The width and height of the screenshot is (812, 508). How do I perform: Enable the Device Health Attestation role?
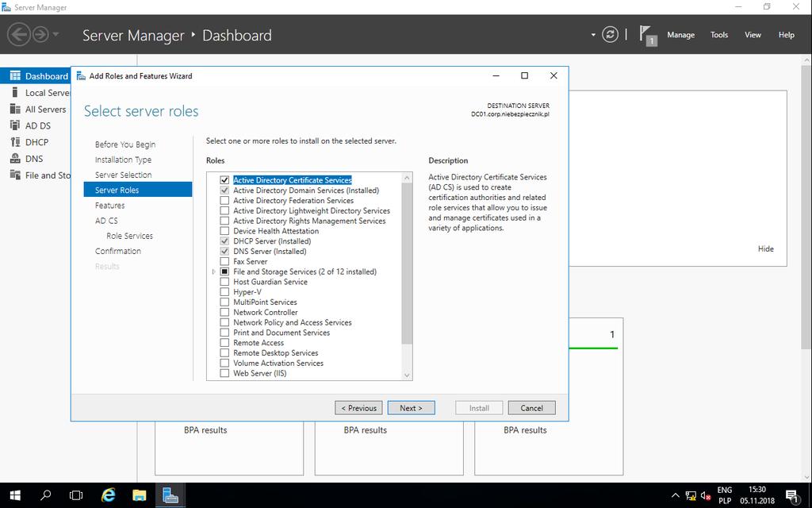[x=224, y=231]
